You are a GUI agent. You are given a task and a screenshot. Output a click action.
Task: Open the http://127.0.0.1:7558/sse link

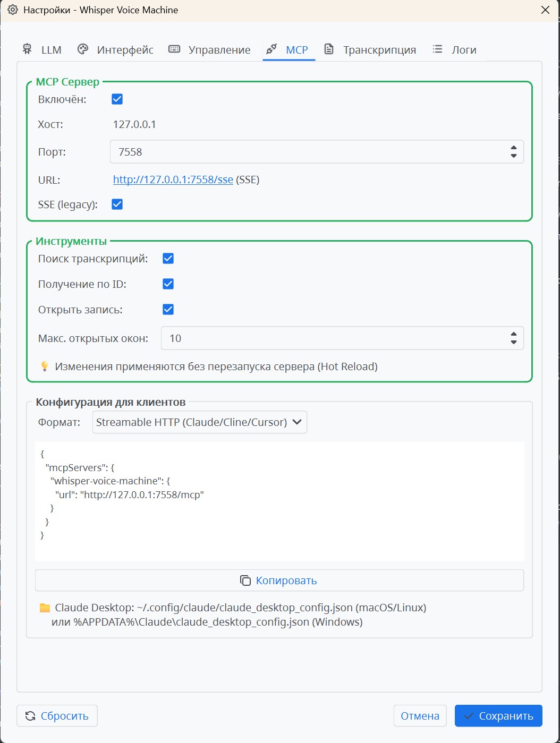173,180
